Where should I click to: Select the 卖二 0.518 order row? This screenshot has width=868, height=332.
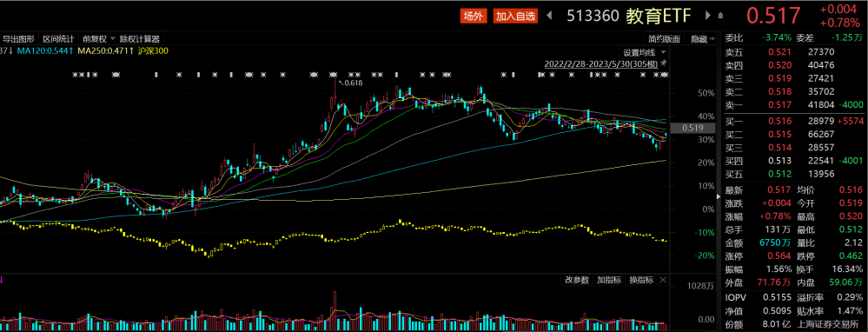(x=793, y=92)
